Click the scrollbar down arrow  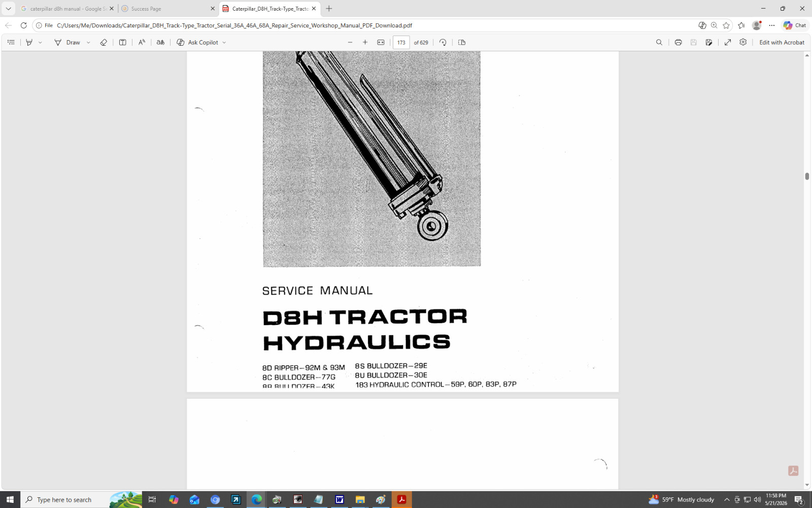(x=807, y=485)
